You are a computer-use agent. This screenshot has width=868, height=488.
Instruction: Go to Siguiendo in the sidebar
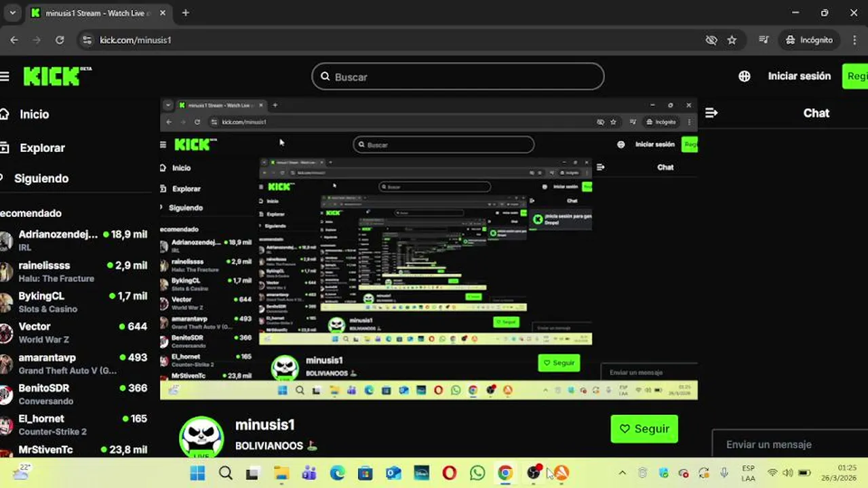41,178
